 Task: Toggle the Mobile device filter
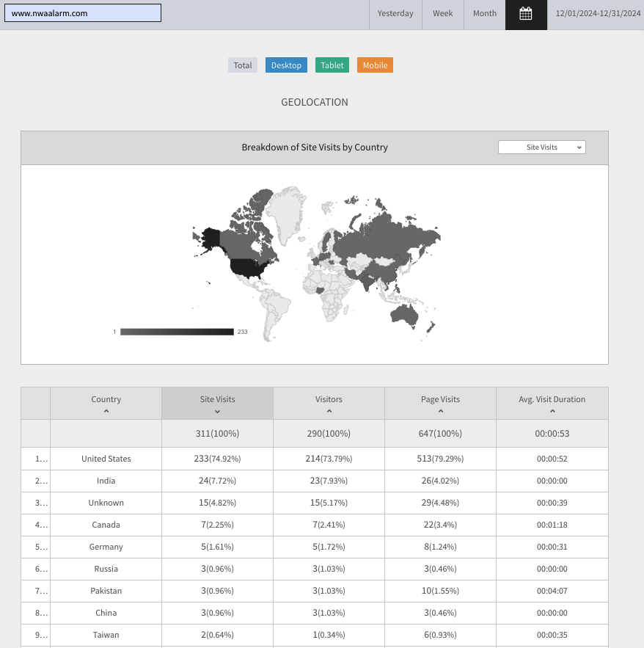[375, 65]
